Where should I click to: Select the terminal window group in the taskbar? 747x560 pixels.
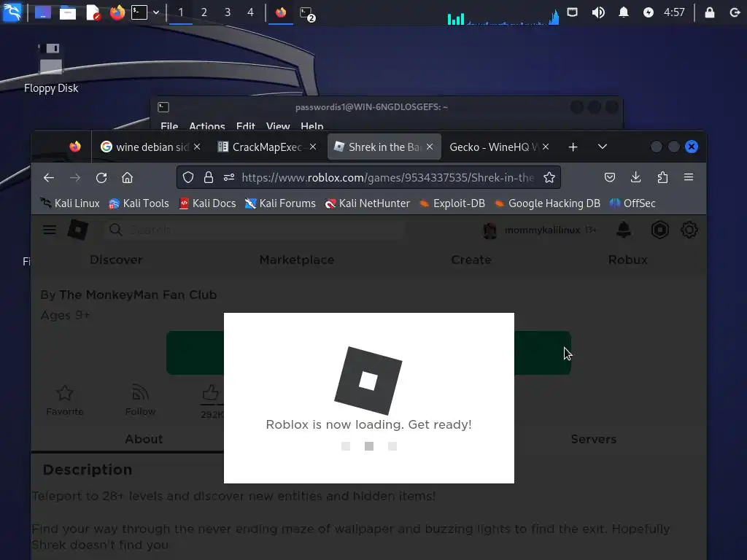coord(307,13)
